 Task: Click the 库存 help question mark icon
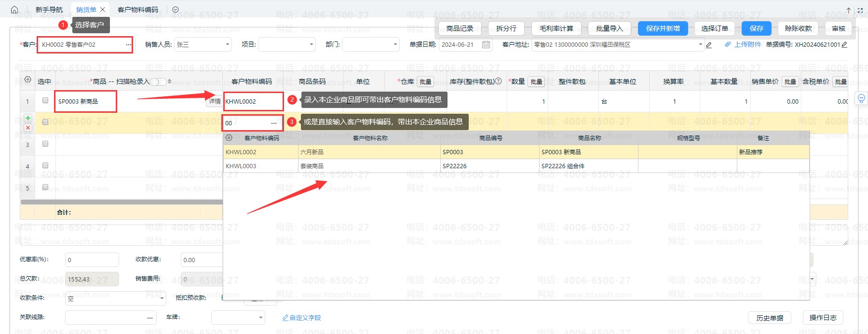point(499,81)
